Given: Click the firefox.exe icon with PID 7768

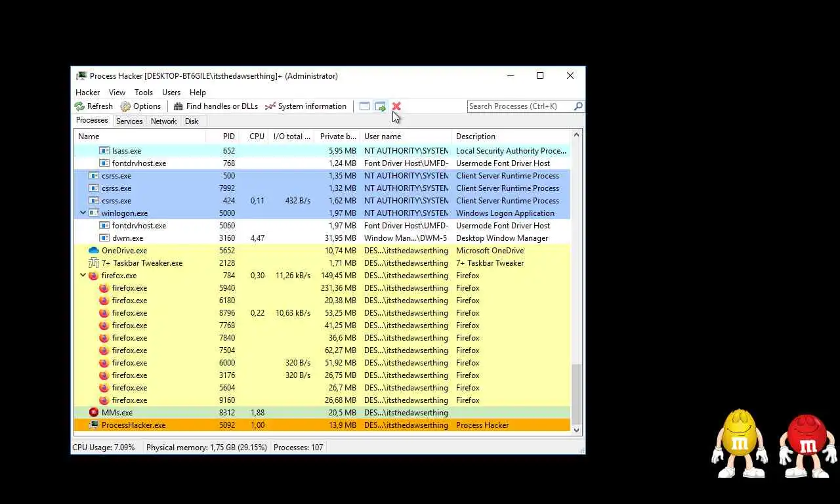Looking at the screenshot, I should click(104, 325).
